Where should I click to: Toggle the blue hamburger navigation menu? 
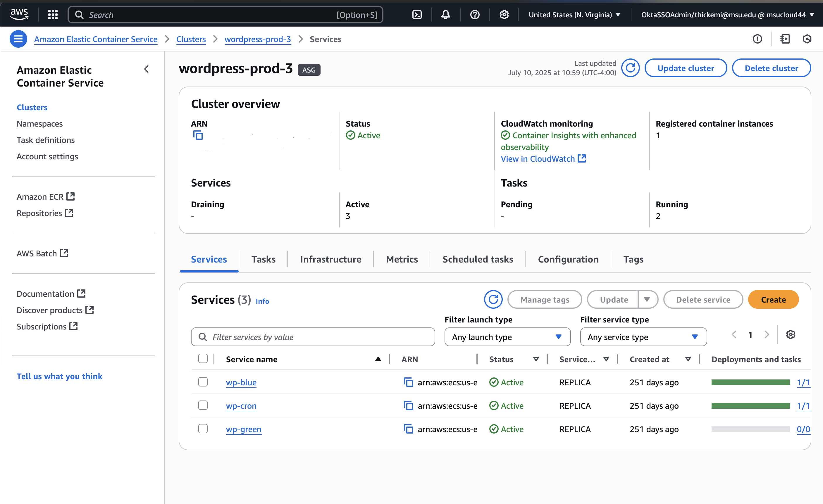click(18, 39)
